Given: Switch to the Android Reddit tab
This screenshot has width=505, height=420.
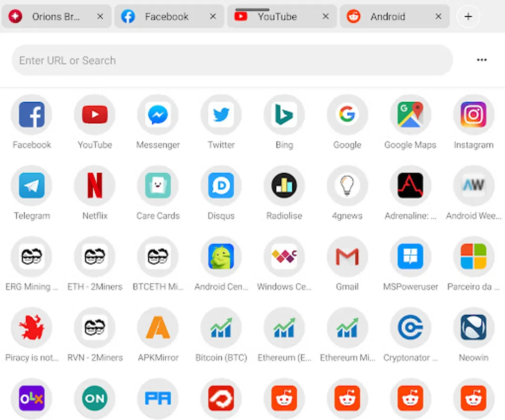Looking at the screenshot, I should coord(394,16).
